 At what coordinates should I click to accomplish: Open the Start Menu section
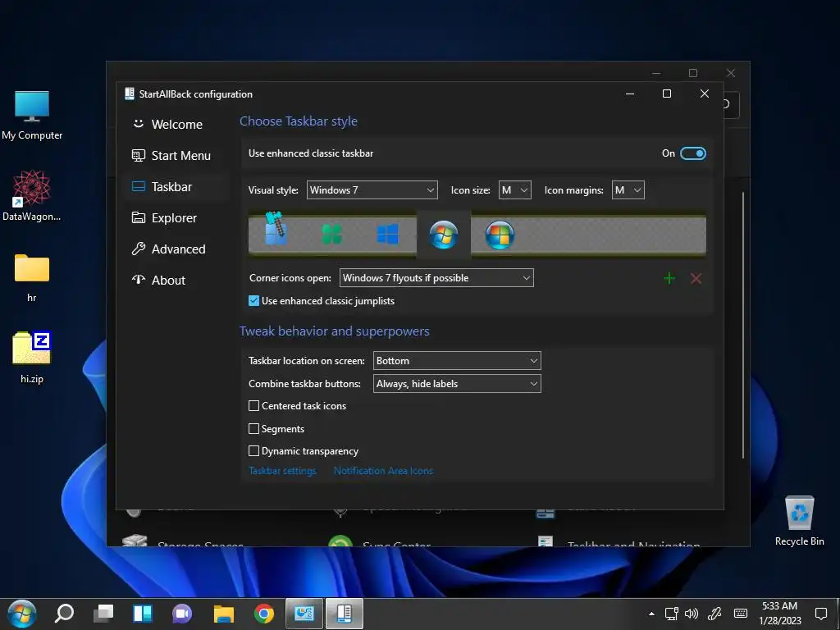[176, 155]
